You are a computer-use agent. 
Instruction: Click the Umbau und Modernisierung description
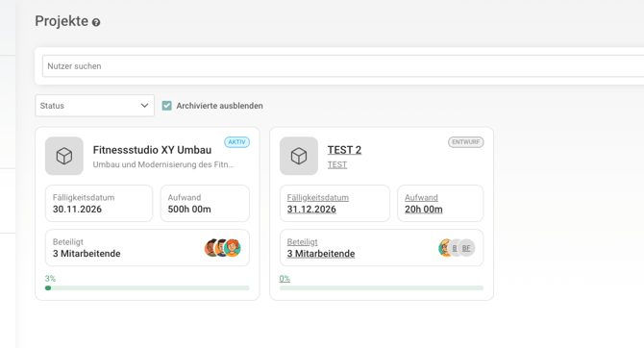(x=163, y=164)
